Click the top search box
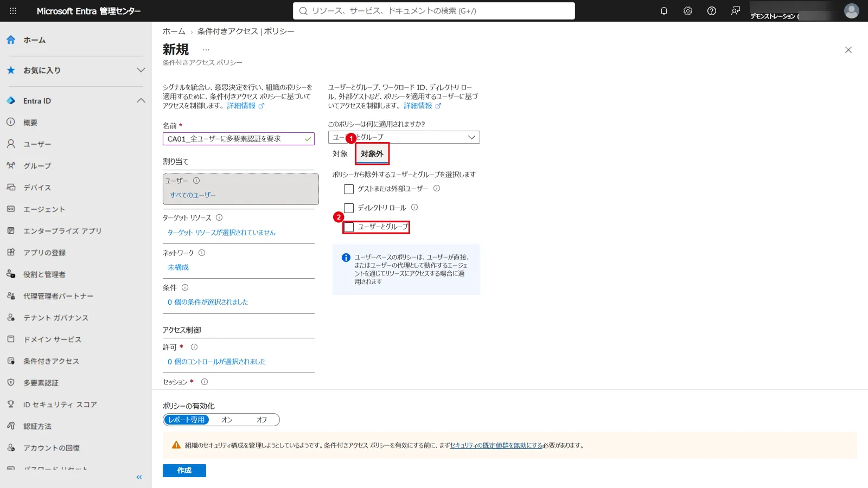This screenshot has width=868, height=488. click(x=434, y=11)
